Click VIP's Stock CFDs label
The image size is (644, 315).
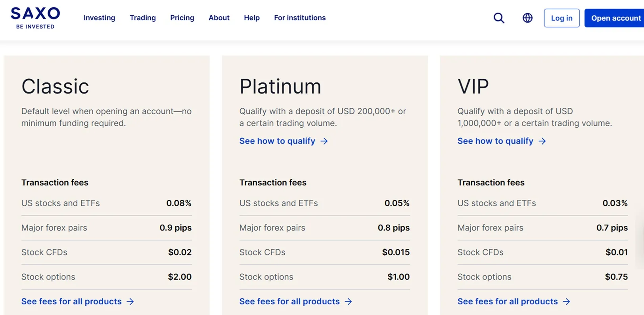(480, 252)
